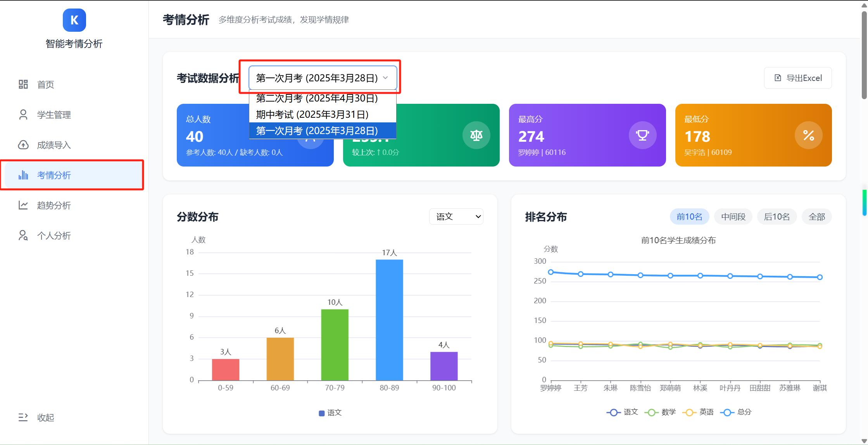Toggle 数学 series in the legend

[x=660, y=412]
